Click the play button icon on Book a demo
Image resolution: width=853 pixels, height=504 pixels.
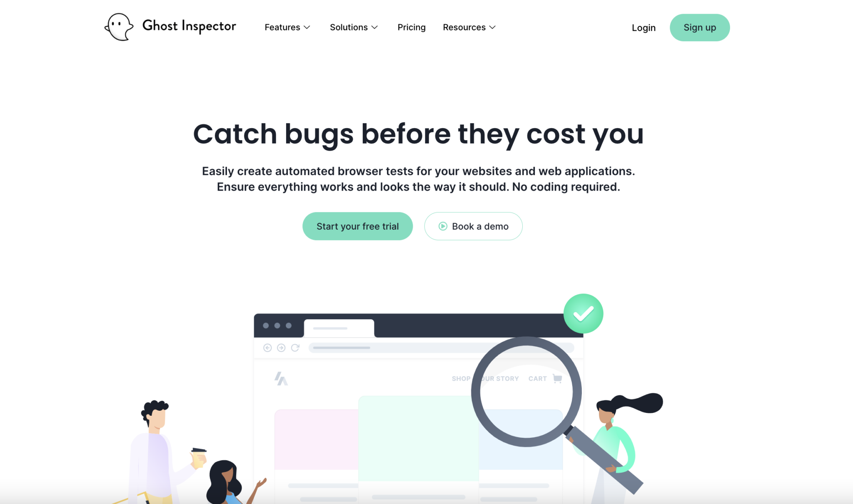tap(443, 226)
